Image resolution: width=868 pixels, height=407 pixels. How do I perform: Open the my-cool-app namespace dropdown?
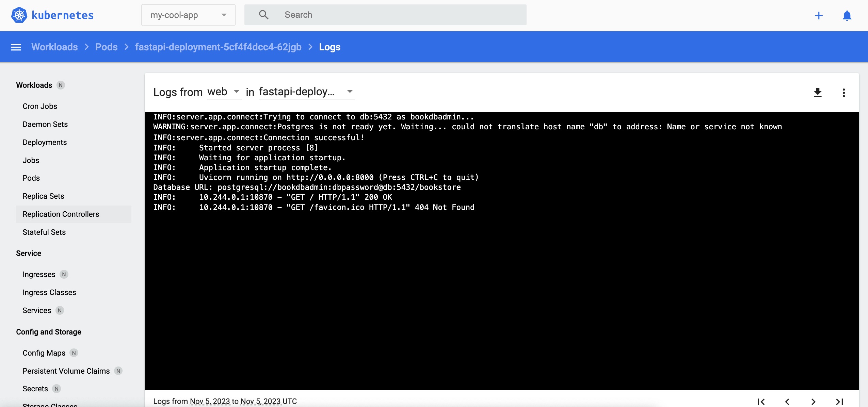coord(188,15)
